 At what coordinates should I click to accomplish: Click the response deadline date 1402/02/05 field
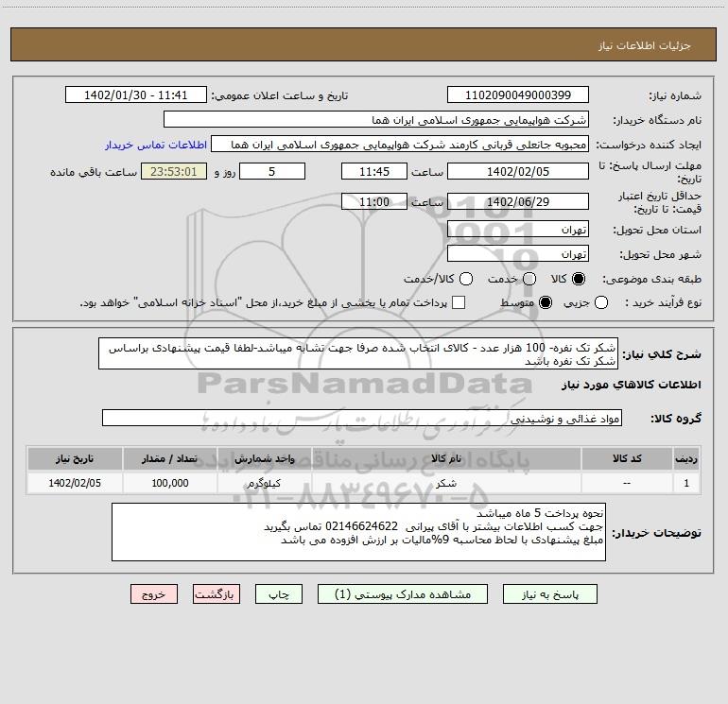pyautogui.click(x=517, y=172)
